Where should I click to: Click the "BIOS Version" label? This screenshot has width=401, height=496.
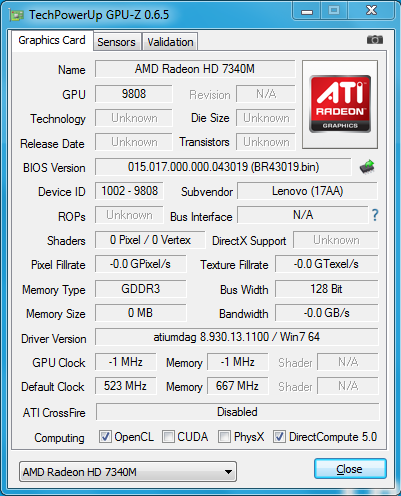coord(54,168)
